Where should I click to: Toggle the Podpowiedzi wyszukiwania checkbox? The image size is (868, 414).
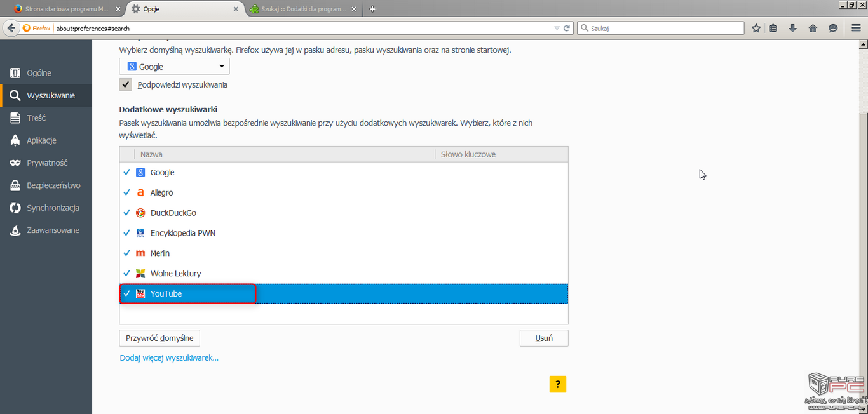(x=126, y=85)
